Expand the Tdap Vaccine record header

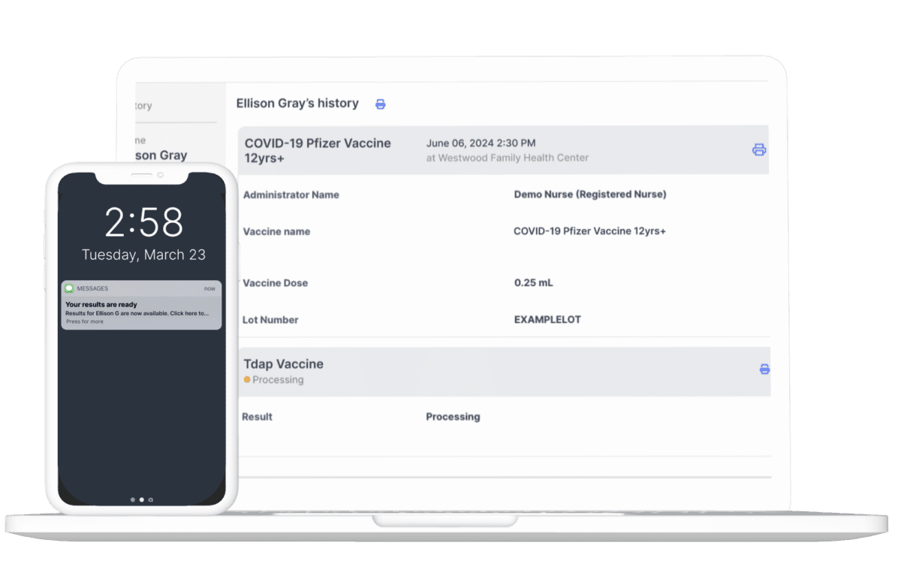coord(284,364)
